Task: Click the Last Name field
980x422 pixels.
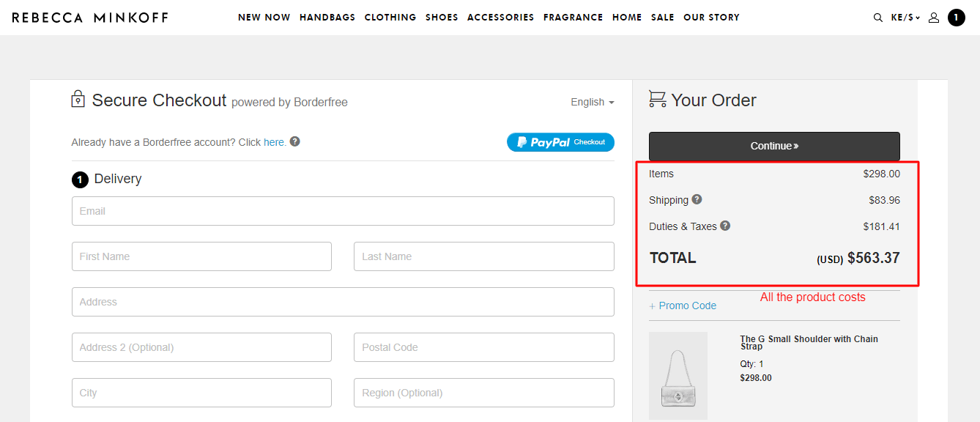Action: [484, 256]
